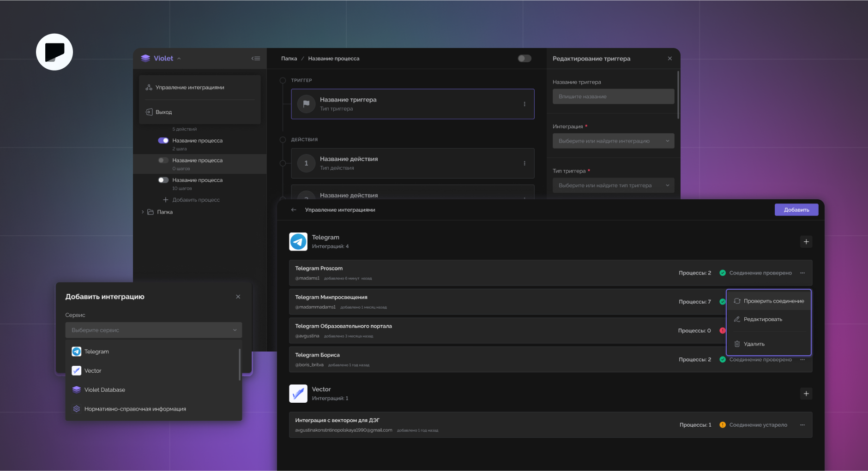868x471 pixels.
Task: Go back with the arrow in Управление интеграциями
Action: click(x=294, y=210)
